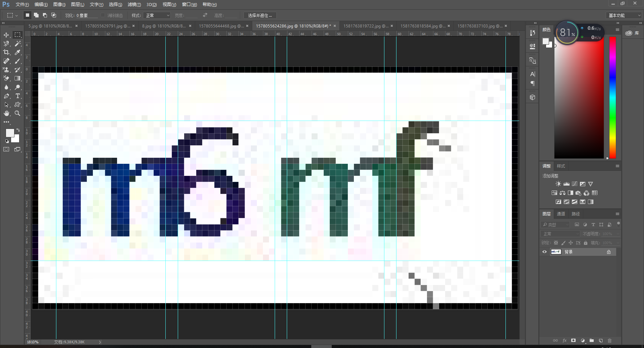644x348 pixels.
Task: Open the 图像 Image menu
Action: coord(59,4)
